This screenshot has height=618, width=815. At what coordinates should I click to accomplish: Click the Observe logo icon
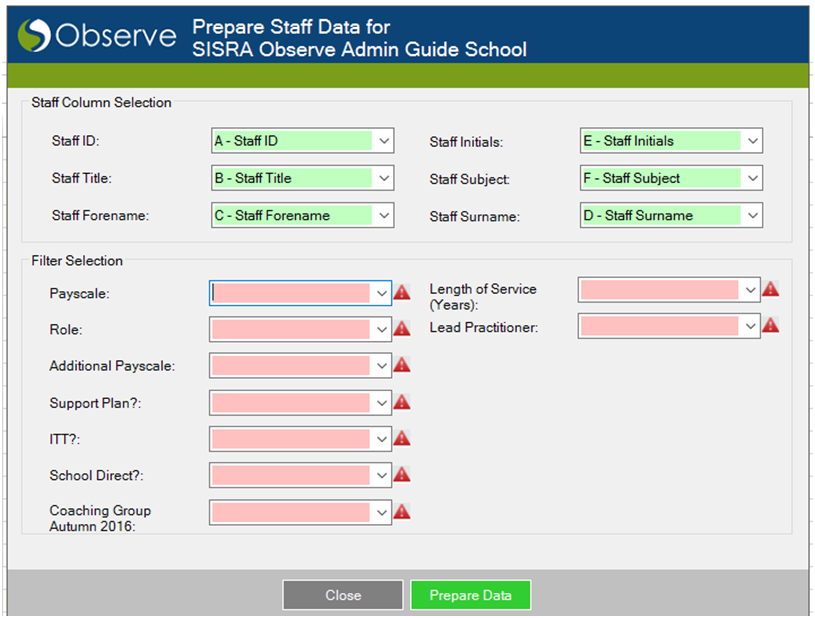coord(34,35)
